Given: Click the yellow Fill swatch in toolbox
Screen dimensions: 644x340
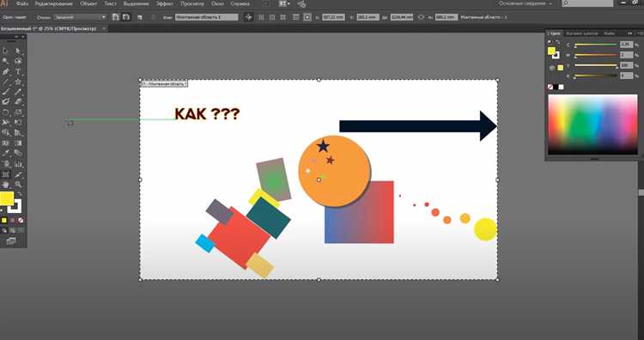Looking at the screenshot, I should point(6,198).
